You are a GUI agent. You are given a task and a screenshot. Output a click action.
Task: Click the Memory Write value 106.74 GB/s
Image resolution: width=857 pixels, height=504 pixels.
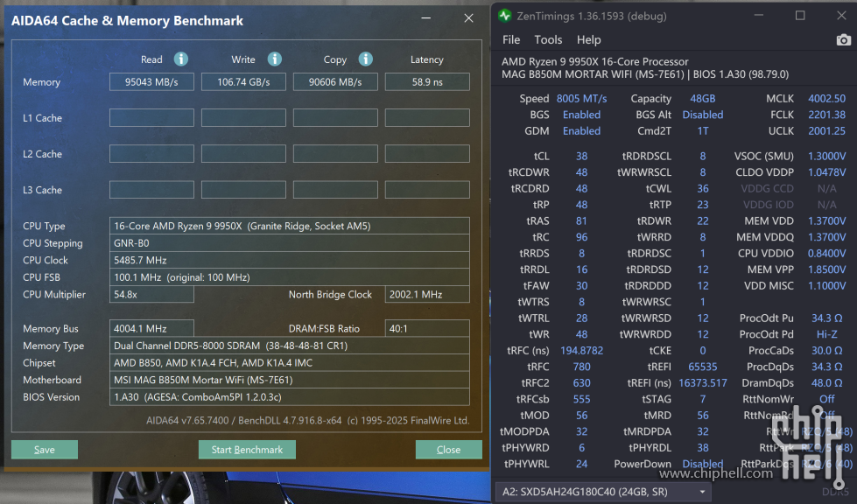243,82
